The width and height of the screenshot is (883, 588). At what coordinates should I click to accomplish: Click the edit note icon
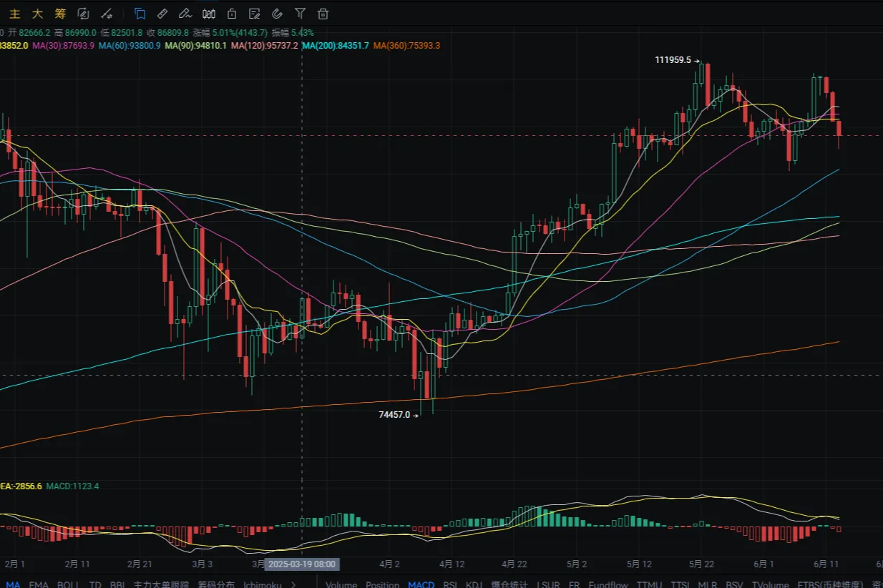(254, 14)
